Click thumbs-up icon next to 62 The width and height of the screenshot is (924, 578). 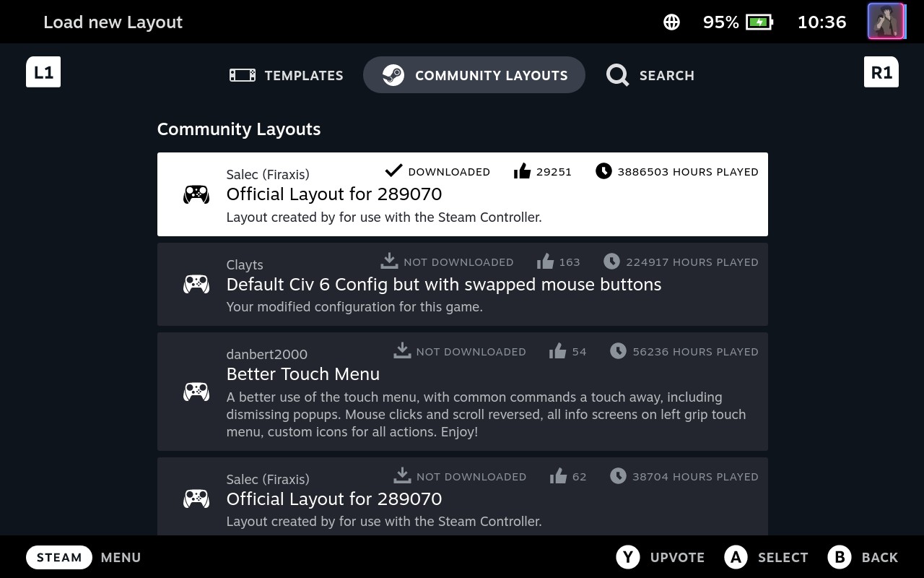[557, 476]
